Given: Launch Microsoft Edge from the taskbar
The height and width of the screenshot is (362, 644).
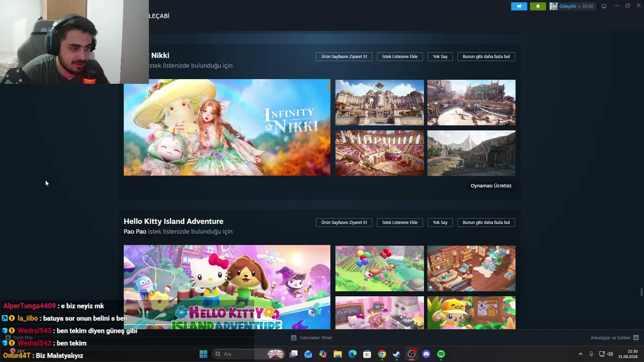Looking at the screenshot, I should [x=352, y=354].
